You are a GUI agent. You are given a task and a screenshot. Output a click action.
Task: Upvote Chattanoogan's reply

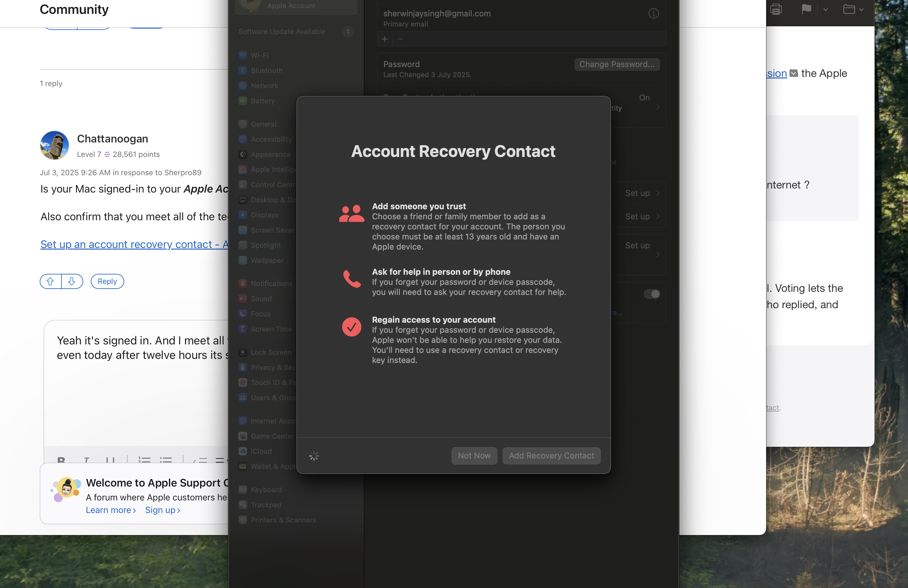[50, 281]
